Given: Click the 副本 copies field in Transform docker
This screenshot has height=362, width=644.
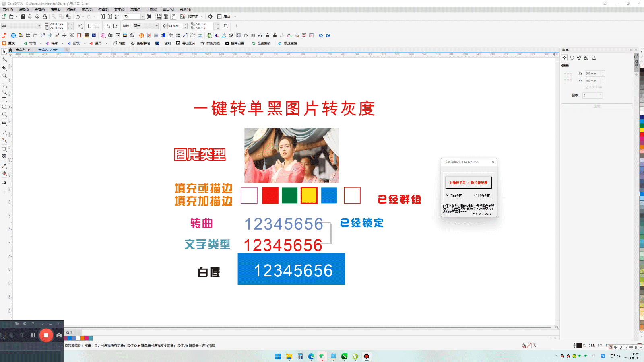Looking at the screenshot, I should (590, 95).
